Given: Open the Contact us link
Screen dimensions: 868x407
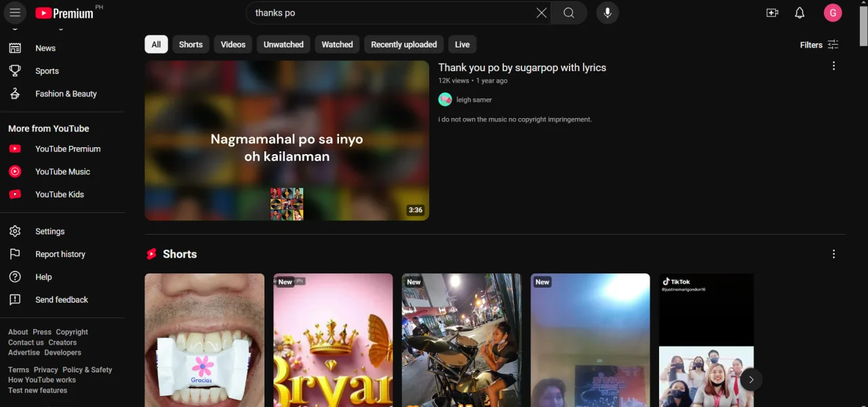Looking at the screenshot, I should point(26,343).
